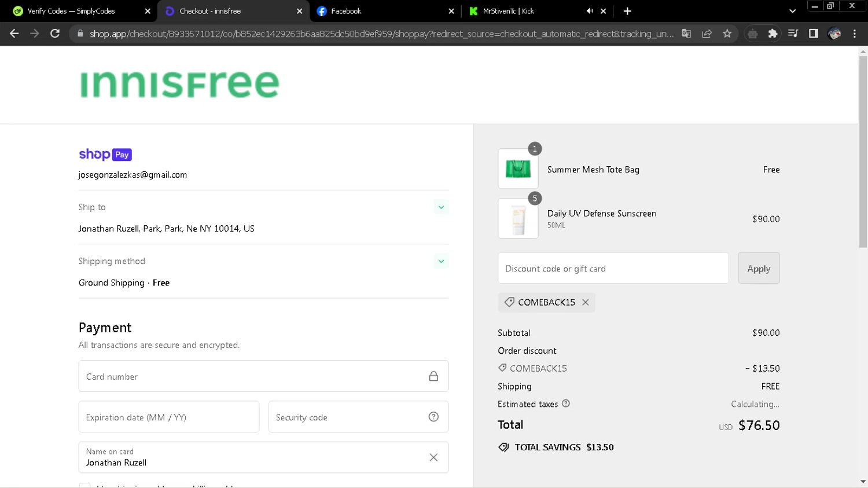Mute the MrStivenTc Kick tab audio
This screenshot has height=488, width=868.
pos(589,11)
